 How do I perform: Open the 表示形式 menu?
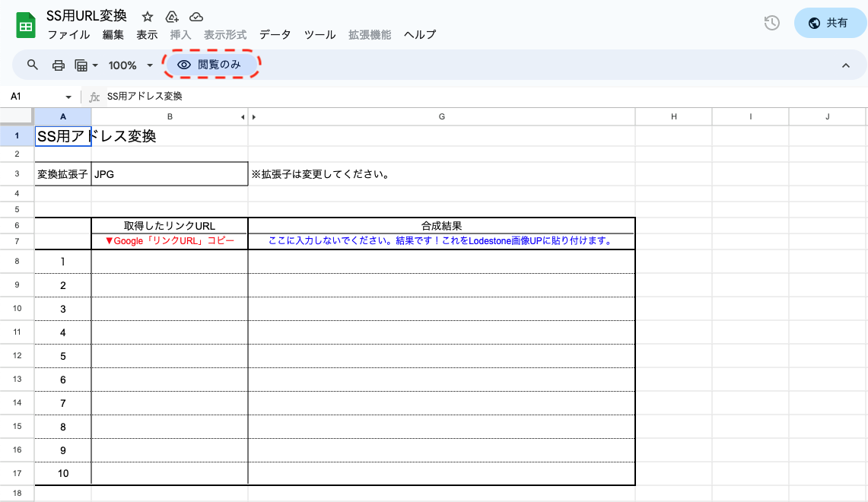225,35
